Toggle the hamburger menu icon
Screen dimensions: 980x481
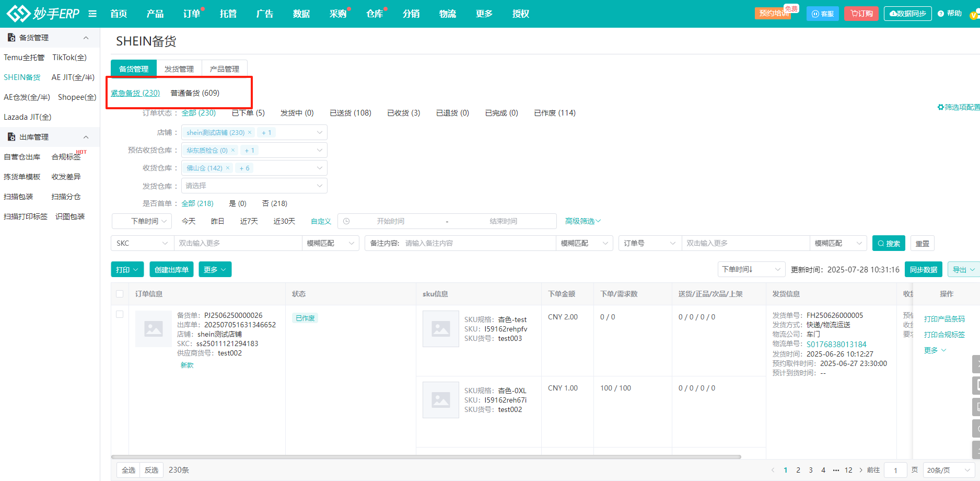click(92, 14)
